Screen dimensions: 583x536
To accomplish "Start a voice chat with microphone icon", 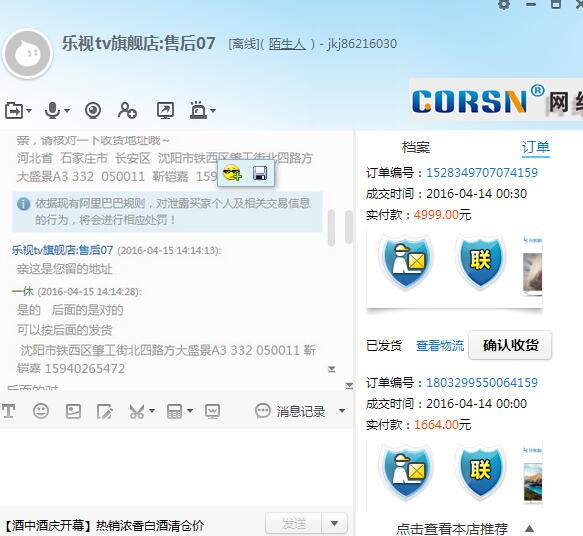I will point(53,110).
